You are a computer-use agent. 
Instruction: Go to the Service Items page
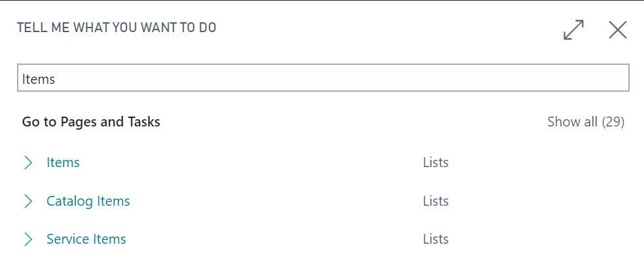86,239
